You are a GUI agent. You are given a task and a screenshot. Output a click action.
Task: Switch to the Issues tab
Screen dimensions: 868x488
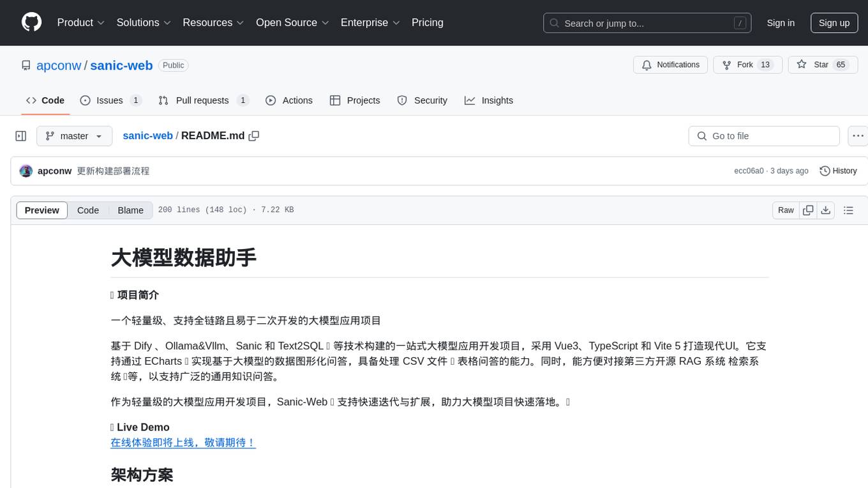(x=110, y=100)
